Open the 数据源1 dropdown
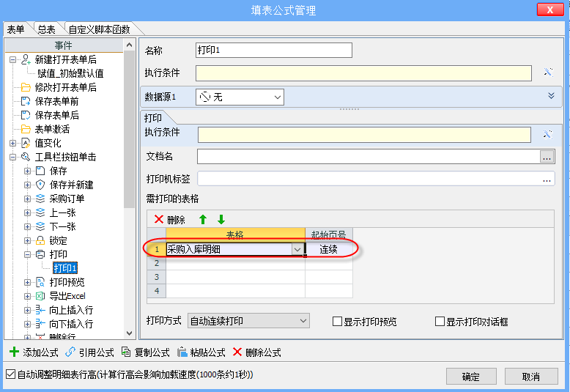570x392 pixels. point(240,97)
